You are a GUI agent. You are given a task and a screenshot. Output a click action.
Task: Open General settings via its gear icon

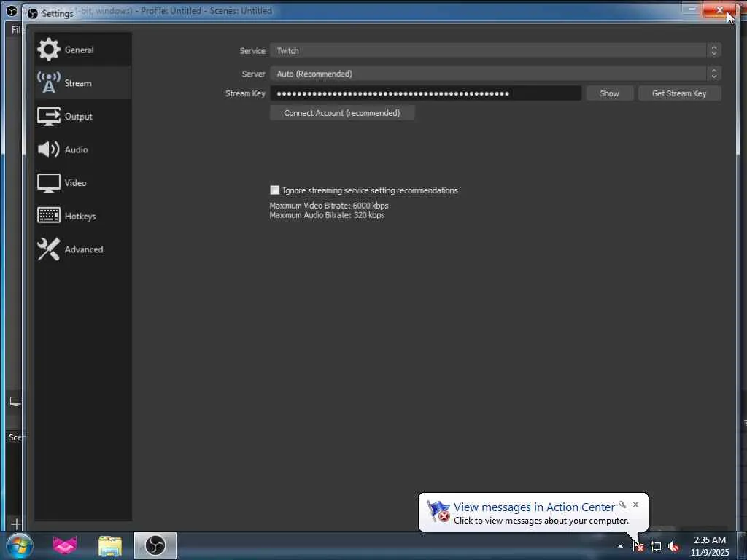(x=49, y=50)
